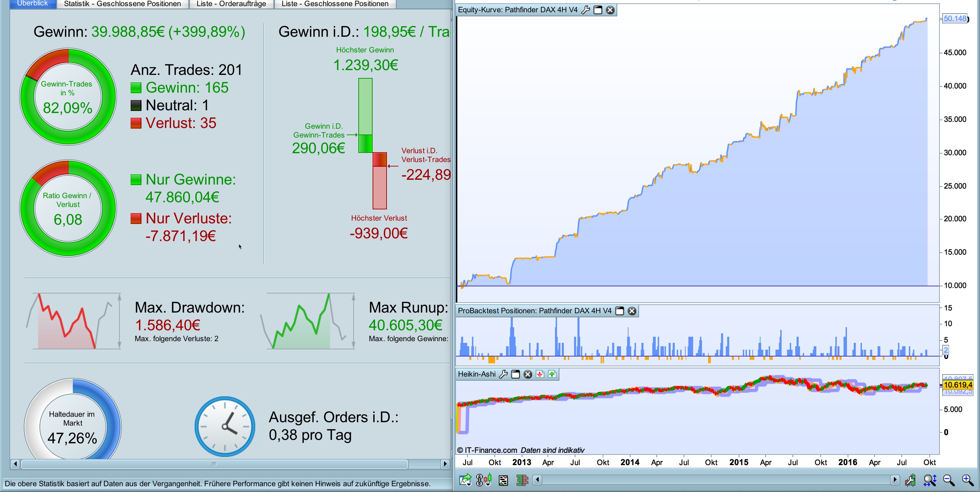The width and height of the screenshot is (980, 492).
Task: Open Equity-Kurve settings wrench icon
Action: [x=586, y=10]
